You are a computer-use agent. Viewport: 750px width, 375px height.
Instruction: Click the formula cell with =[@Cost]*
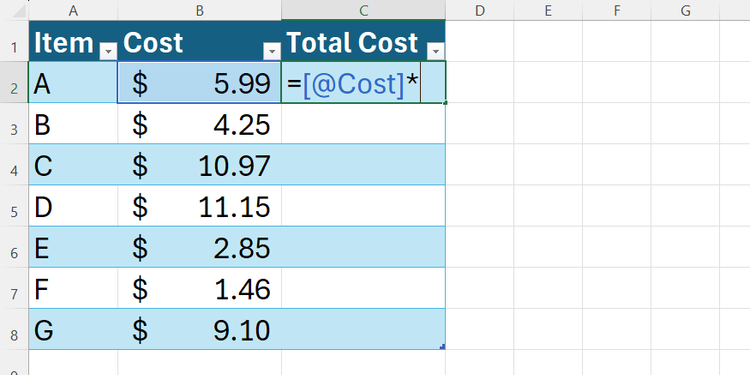(364, 82)
